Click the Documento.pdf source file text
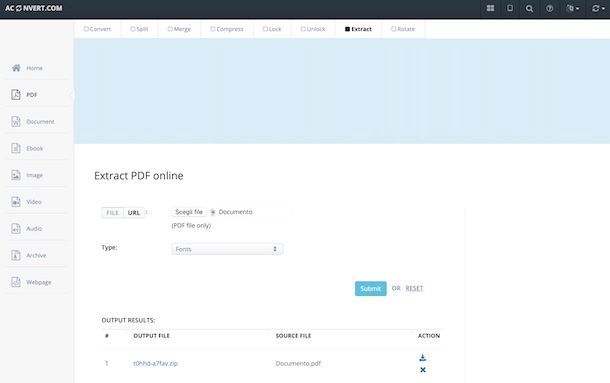 tap(298, 363)
